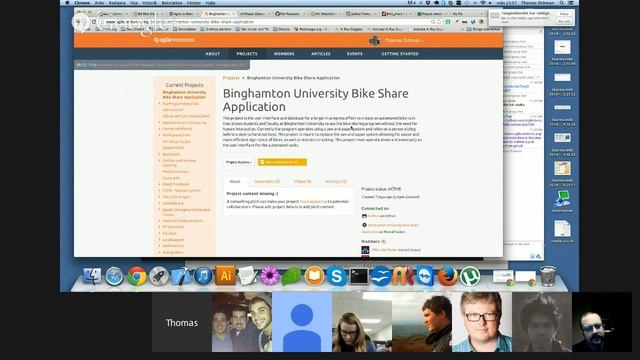Select the three-men group participant thumbnail

(242, 322)
